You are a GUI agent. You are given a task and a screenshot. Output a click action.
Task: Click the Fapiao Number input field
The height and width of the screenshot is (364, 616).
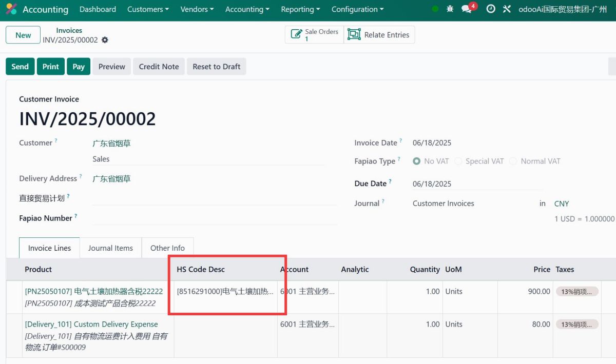point(214,218)
